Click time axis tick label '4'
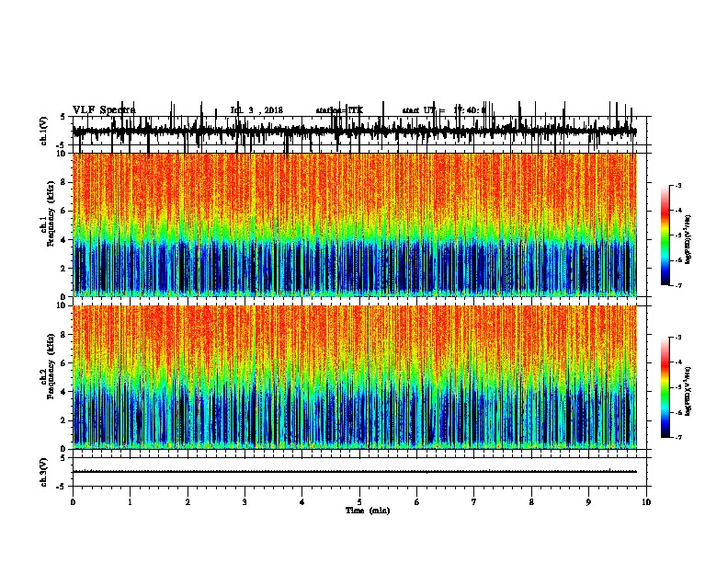Screen dimensions: 728x563 click(x=302, y=502)
